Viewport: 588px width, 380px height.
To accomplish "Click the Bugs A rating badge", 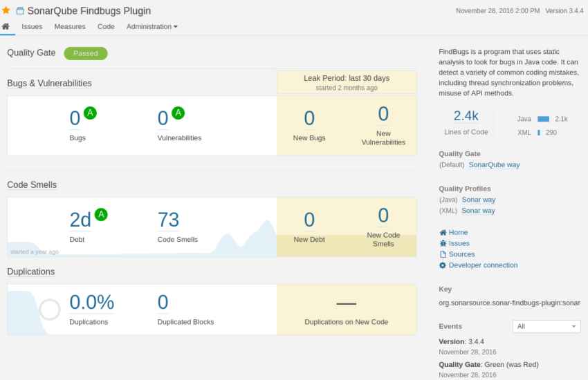I will (x=90, y=113).
